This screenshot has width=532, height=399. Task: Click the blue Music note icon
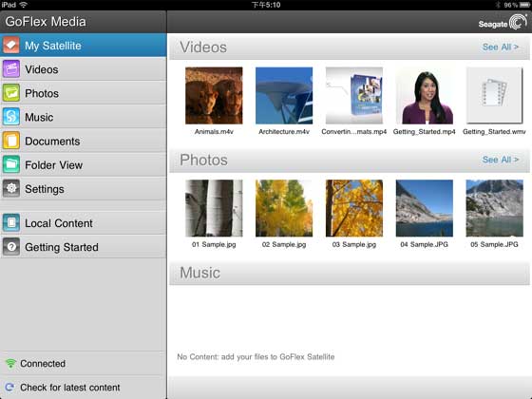(x=11, y=117)
